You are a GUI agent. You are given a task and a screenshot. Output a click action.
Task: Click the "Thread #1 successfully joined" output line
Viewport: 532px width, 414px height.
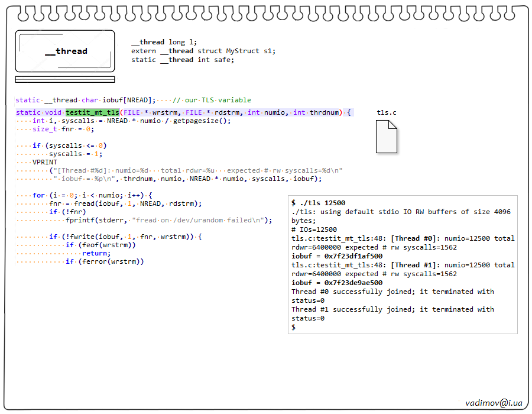(x=392, y=309)
